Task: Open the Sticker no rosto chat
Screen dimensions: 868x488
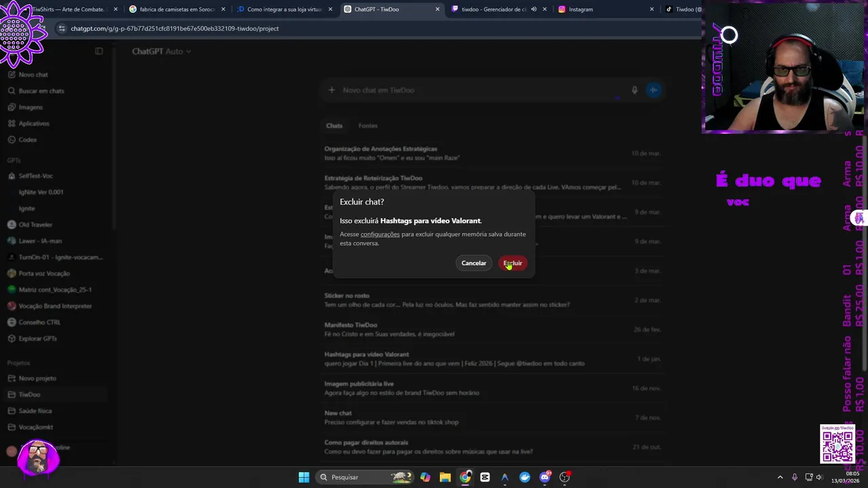Action: (492, 300)
